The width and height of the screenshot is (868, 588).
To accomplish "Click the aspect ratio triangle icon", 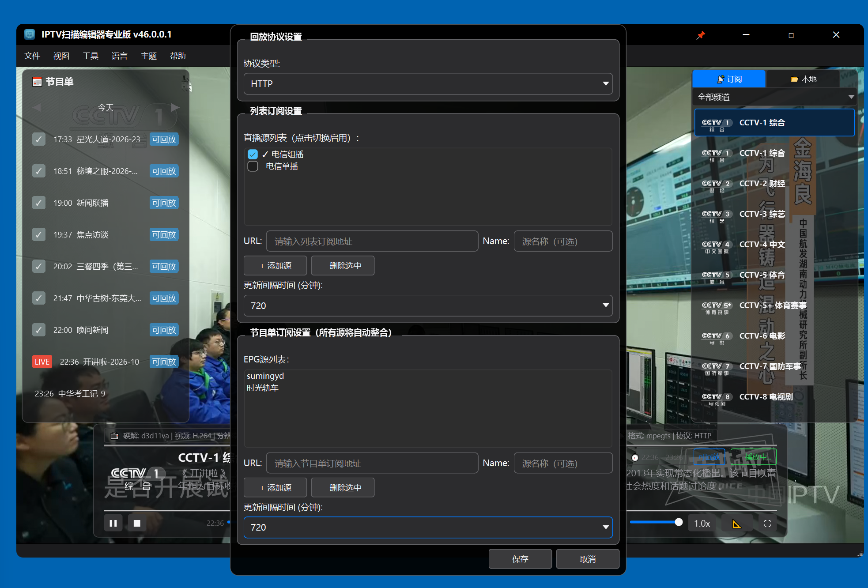I will pos(736,524).
